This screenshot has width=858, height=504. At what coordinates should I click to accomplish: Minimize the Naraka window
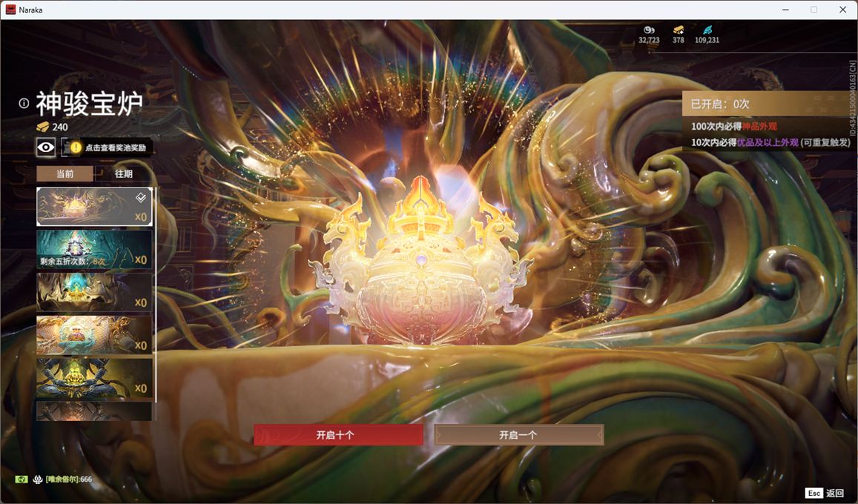786,10
